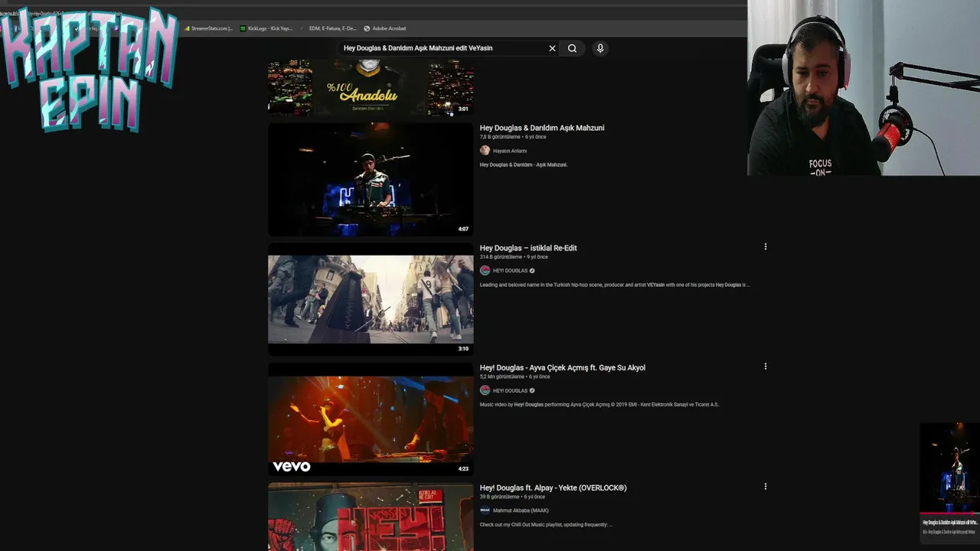Open StreamerStats.com bookmark
980x551 pixels.
208,28
